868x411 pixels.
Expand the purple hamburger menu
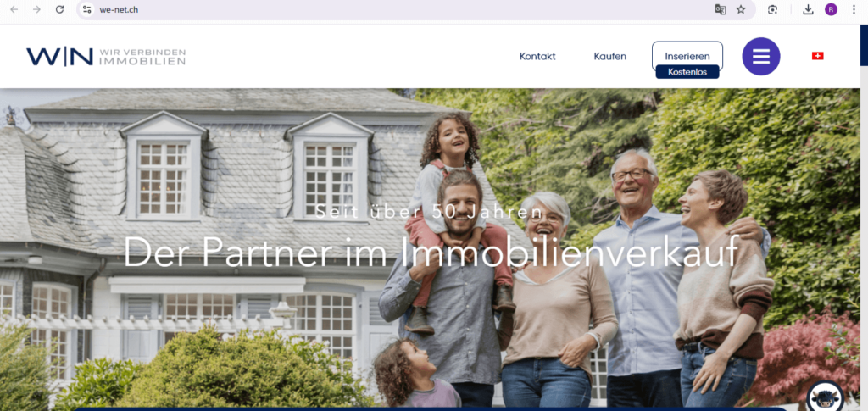(761, 57)
